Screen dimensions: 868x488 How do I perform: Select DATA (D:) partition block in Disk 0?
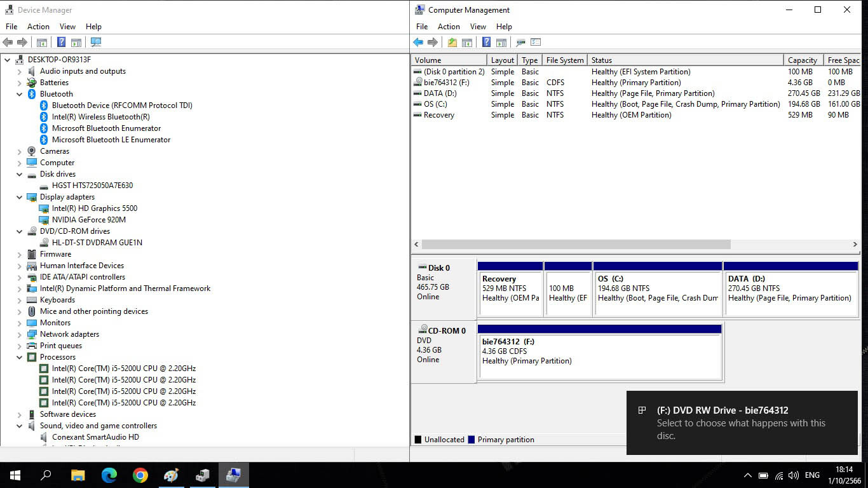pos(791,288)
